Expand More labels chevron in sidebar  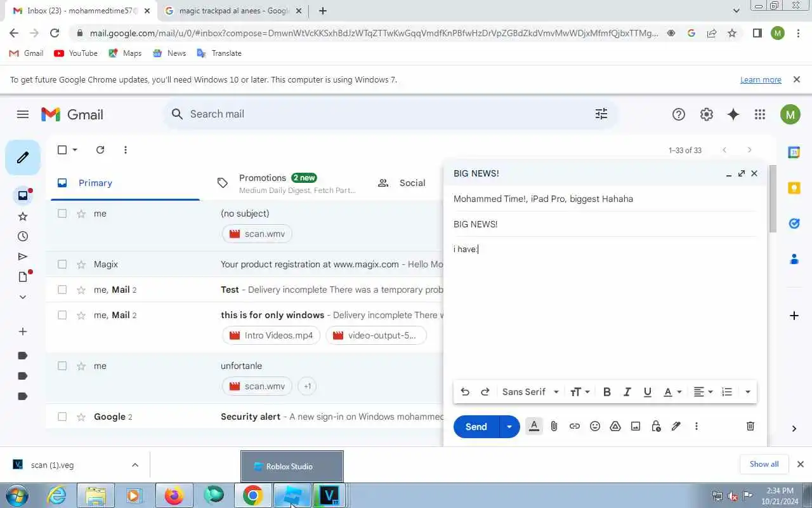point(23,297)
